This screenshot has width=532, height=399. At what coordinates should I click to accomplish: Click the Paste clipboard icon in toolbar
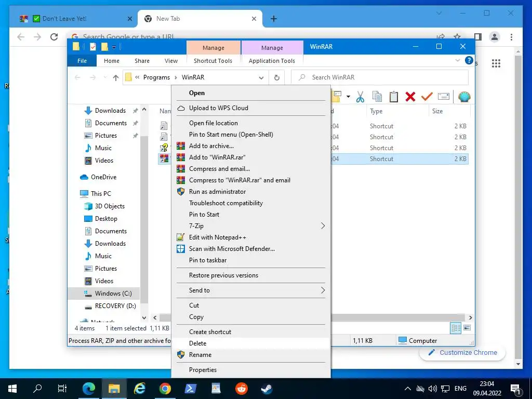click(x=394, y=97)
